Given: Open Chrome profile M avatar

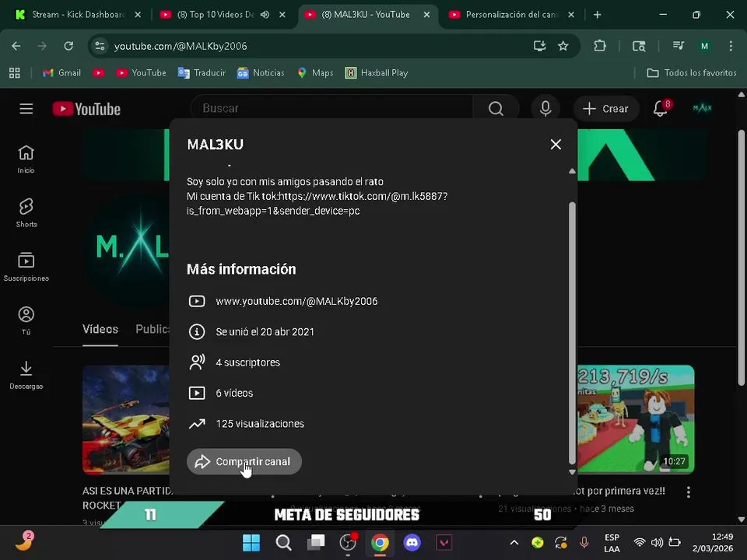Looking at the screenshot, I should [x=705, y=46].
